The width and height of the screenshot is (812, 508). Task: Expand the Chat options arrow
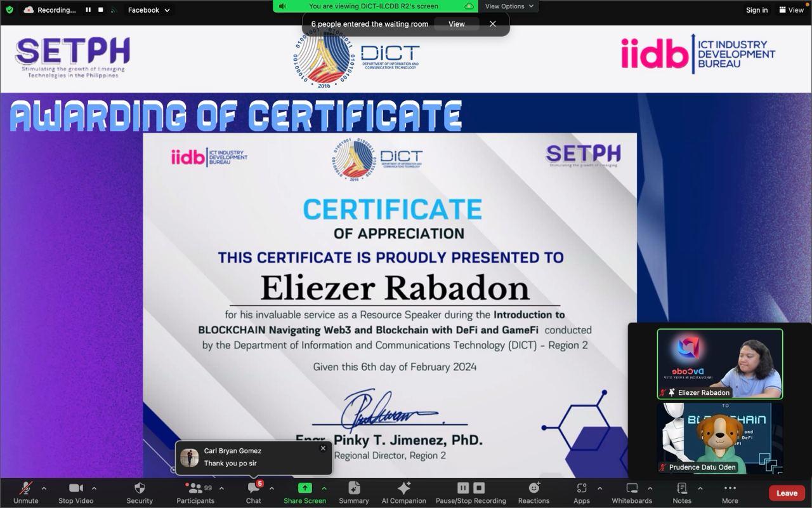[x=272, y=488]
